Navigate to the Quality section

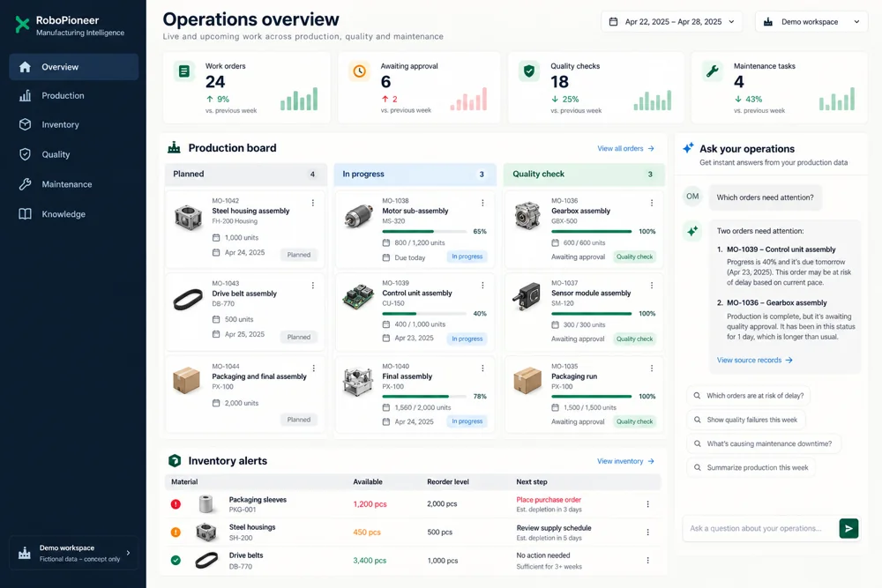click(x=74, y=154)
